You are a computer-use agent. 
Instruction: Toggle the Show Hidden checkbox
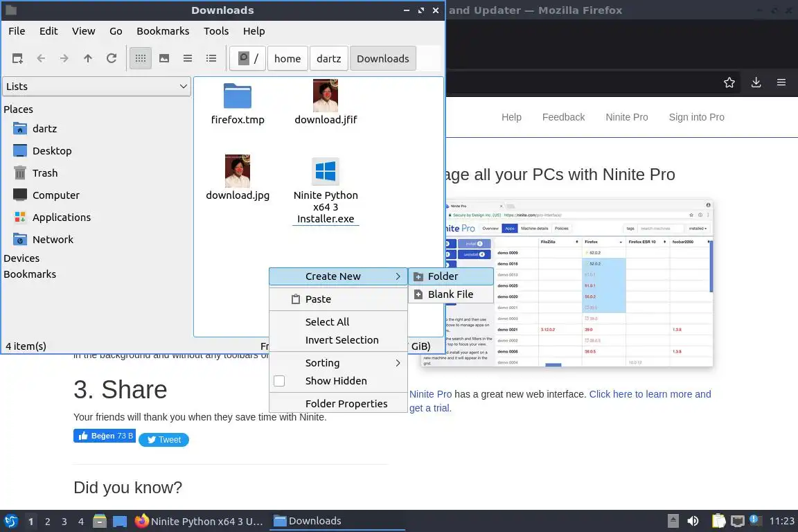pyautogui.click(x=279, y=381)
